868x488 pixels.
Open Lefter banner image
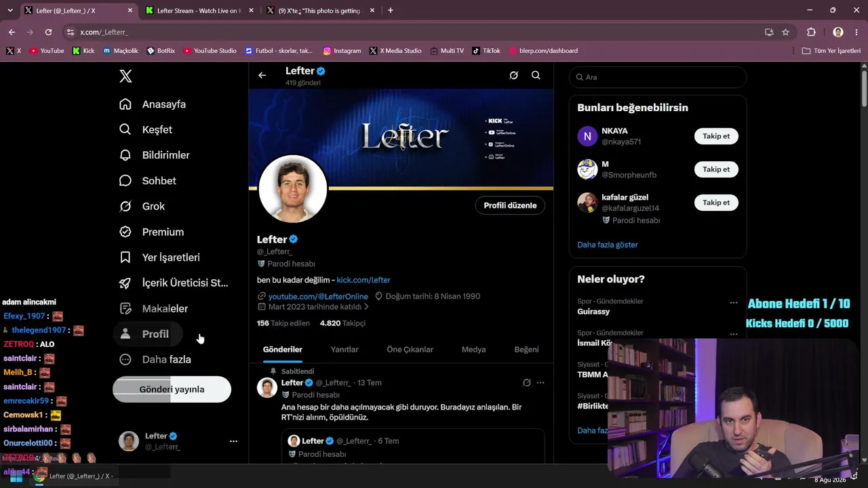coord(401,138)
